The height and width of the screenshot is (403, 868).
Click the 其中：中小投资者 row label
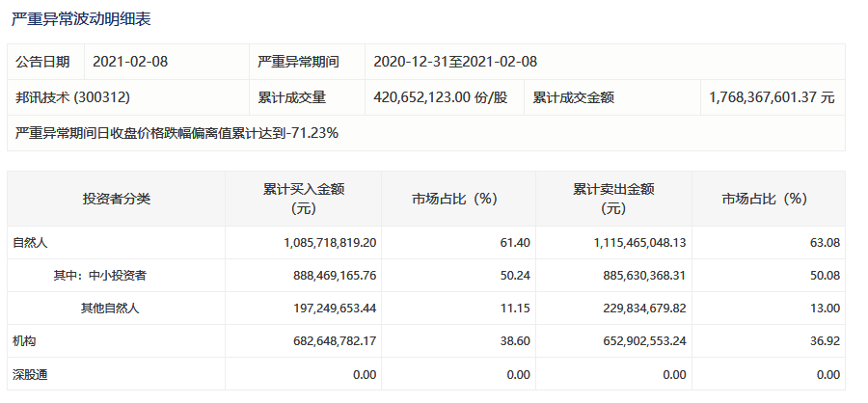point(99,275)
